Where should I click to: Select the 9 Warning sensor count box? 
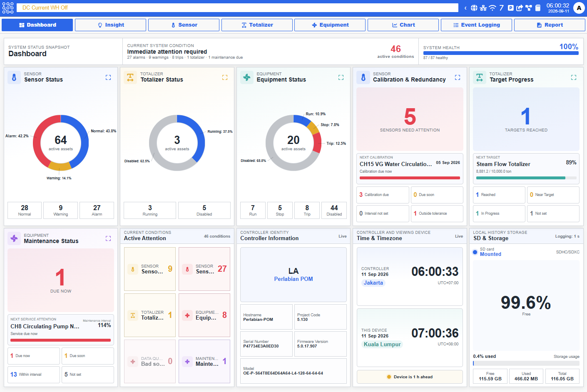click(61, 210)
